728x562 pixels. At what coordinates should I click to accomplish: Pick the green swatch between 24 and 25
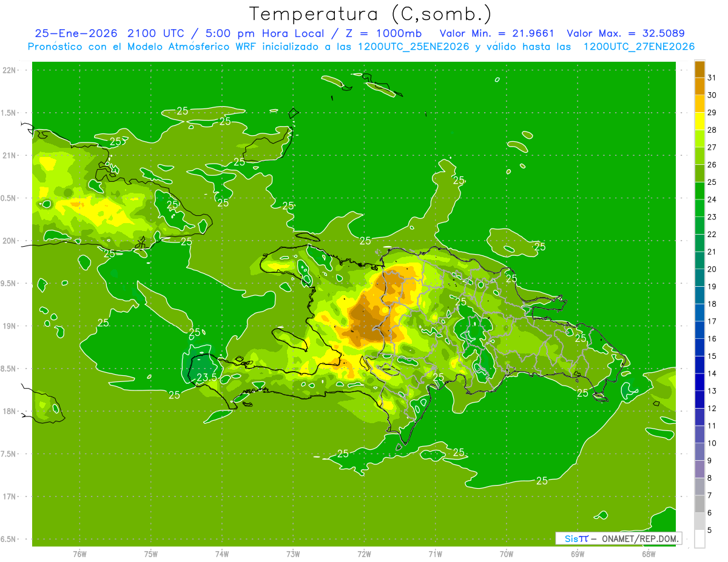pyautogui.click(x=699, y=191)
